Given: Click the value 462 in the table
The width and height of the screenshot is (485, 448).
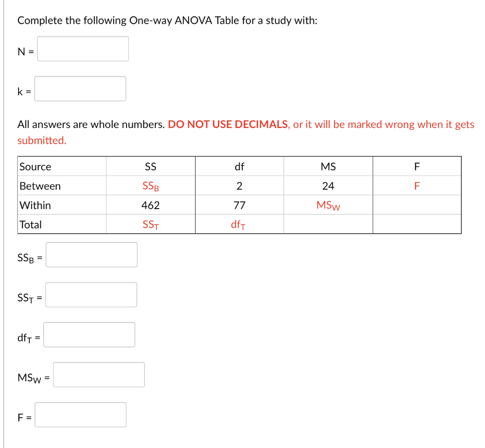Looking at the screenshot, I should point(150,205).
